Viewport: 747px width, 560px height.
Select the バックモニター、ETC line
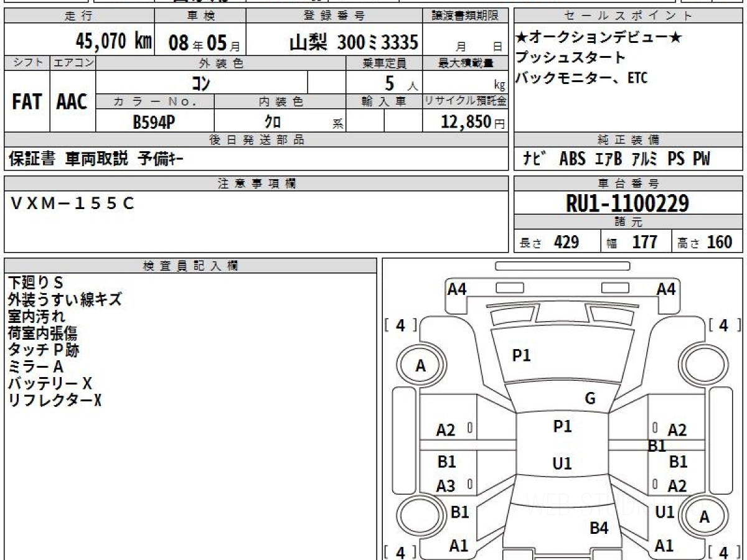tap(581, 78)
